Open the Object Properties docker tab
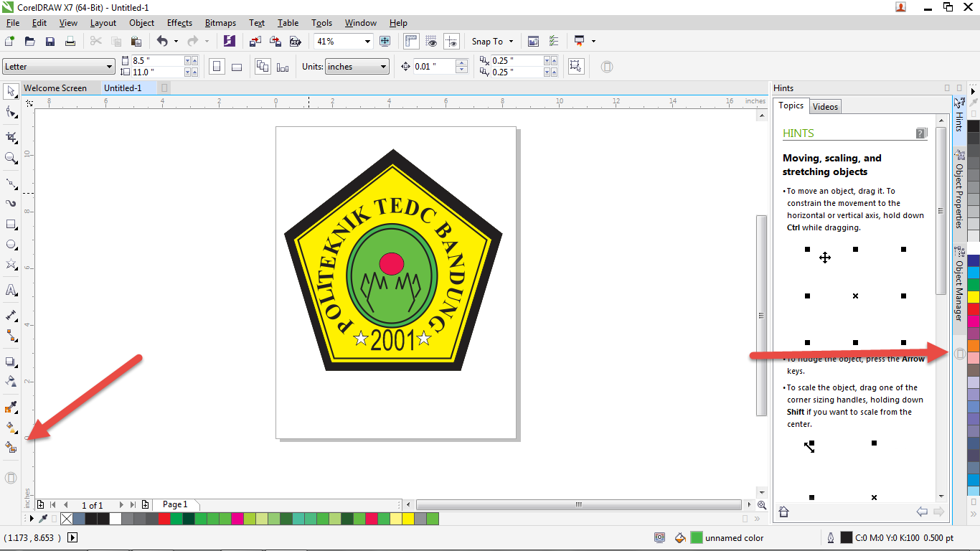The width and height of the screenshot is (980, 551). pyautogui.click(x=958, y=189)
